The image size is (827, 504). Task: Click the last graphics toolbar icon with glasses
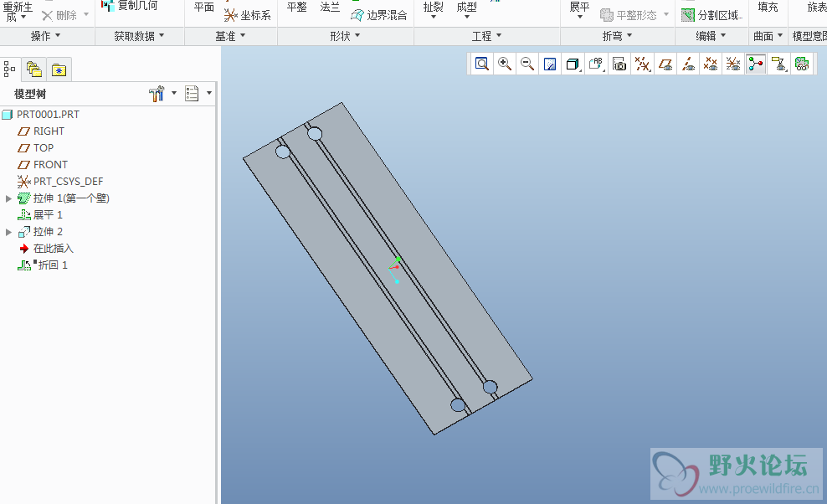click(802, 64)
